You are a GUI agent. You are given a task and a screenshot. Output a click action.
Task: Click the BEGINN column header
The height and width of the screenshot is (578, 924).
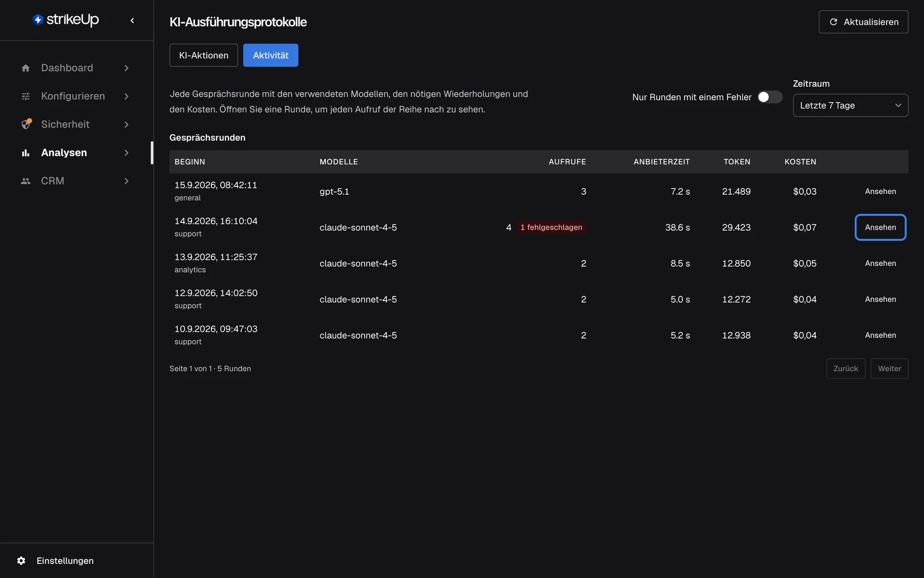(x=190, y=162)
